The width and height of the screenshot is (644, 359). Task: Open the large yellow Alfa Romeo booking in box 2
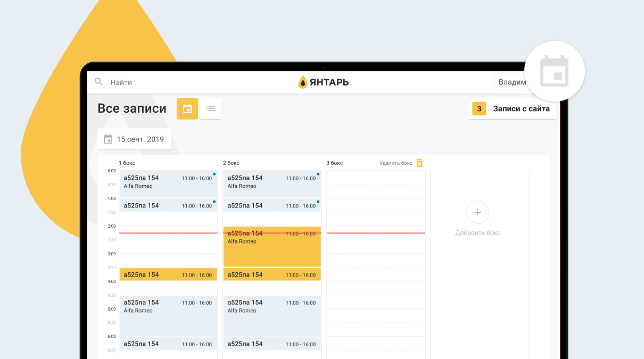[272, 251]
